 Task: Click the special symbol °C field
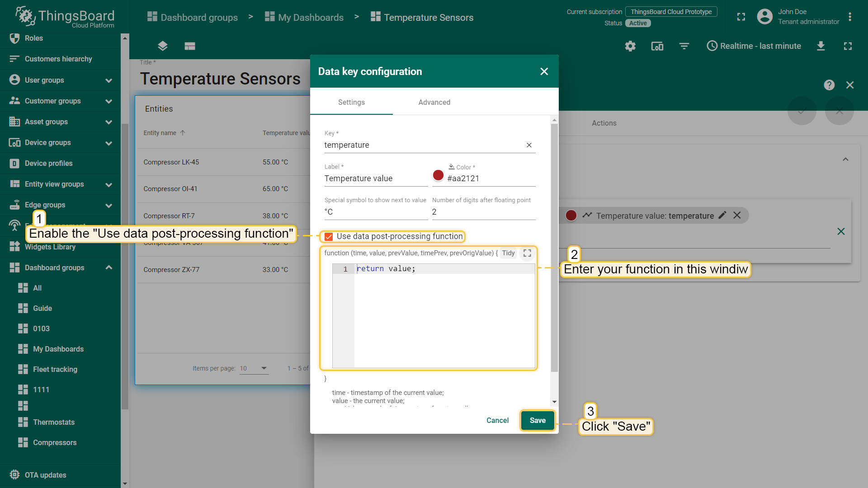tap(376, 212)
